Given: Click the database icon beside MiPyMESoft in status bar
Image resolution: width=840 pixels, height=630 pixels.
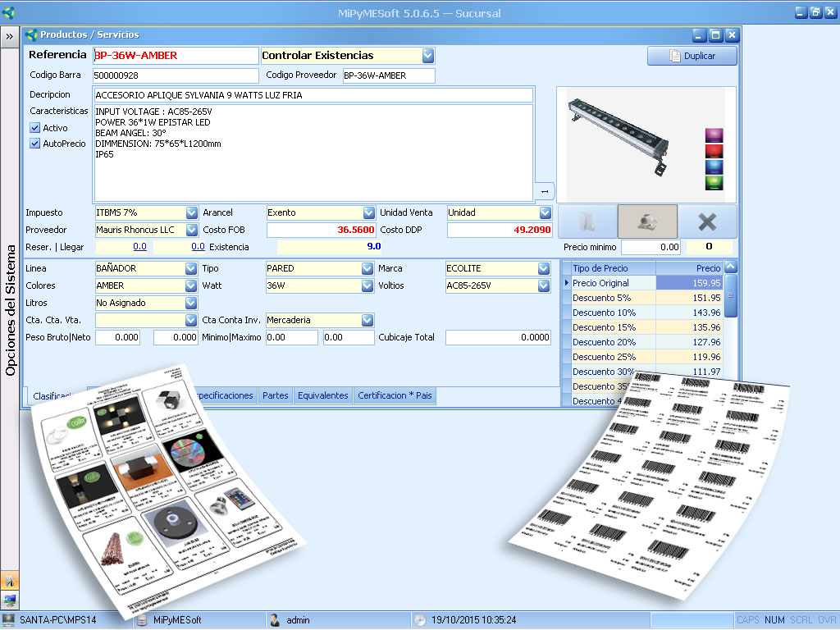Looking at the screenshot, I should click(x=142, y=620).
